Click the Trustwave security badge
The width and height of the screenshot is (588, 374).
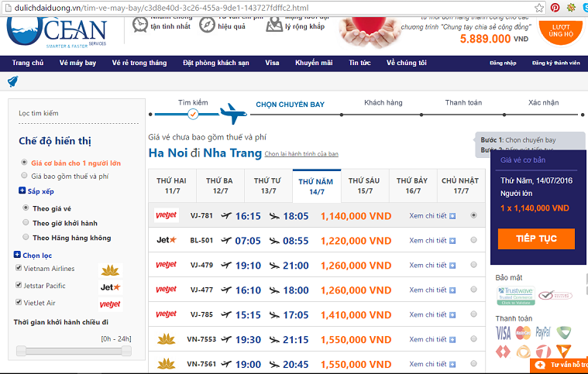click(x=516, y=296)
